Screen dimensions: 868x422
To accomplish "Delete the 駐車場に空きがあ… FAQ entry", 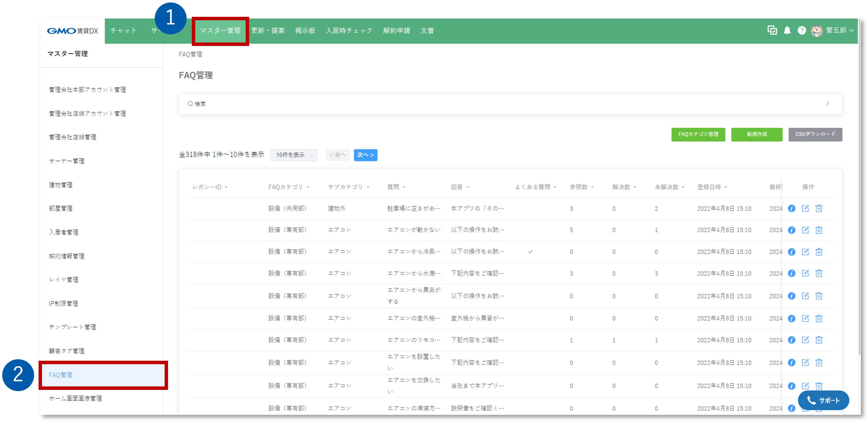I will tap(819, 208).
